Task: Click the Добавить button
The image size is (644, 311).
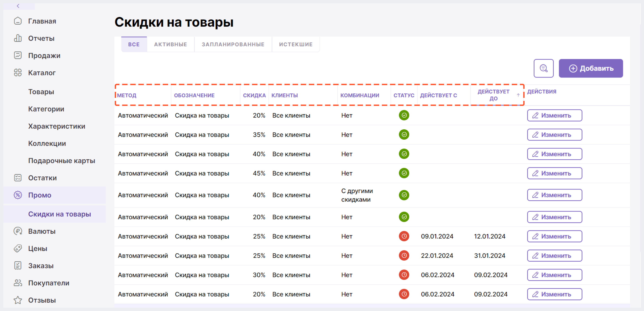Action: pyautogui.click(x=591, y=68)
